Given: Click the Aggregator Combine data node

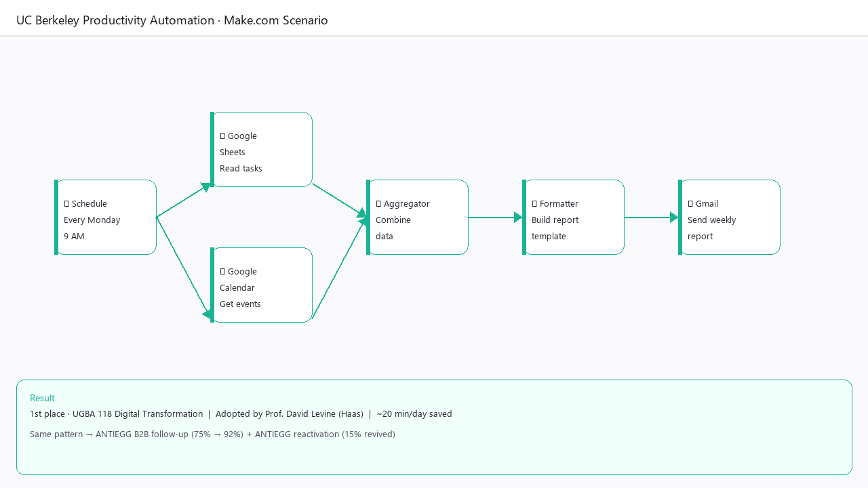Looking at the screenshot, I should (418, 217).
